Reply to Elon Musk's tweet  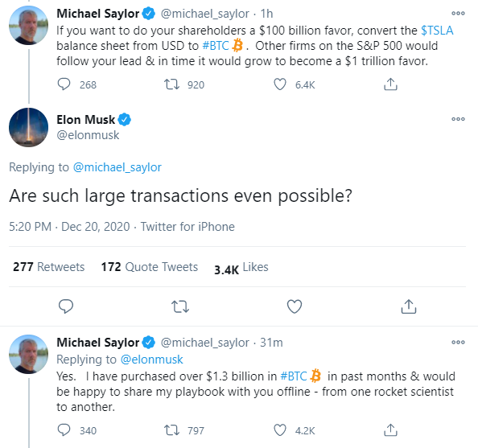(x=66, y=306)
